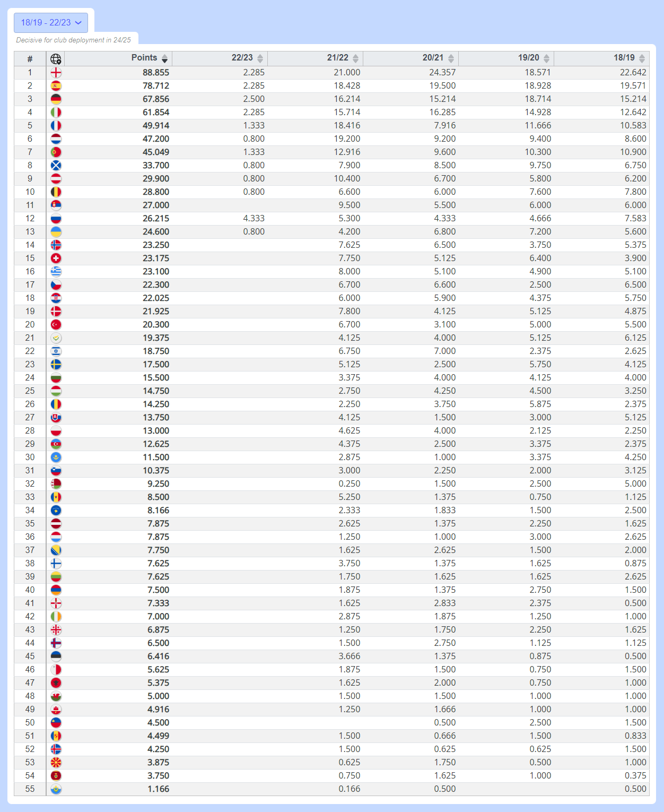Click points total 67.856 in row 3

[156, 99]
